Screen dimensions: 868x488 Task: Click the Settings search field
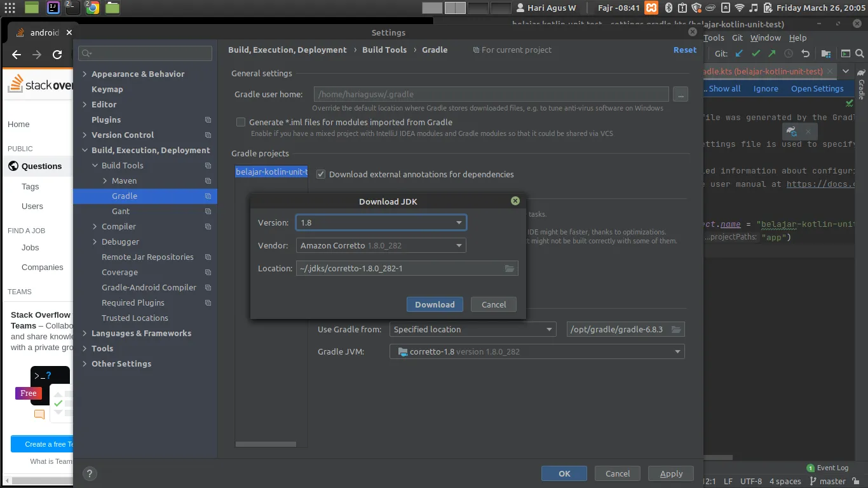146,53
